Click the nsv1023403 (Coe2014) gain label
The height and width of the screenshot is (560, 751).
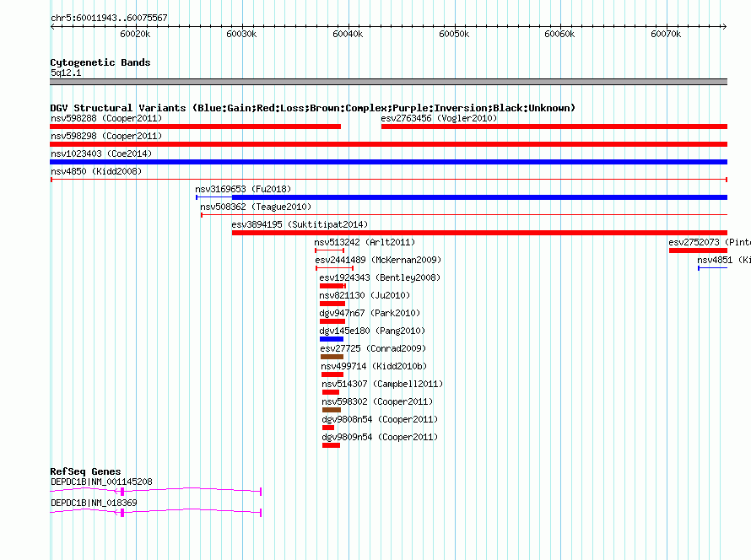pyautogui.click(x=101, y=153)
